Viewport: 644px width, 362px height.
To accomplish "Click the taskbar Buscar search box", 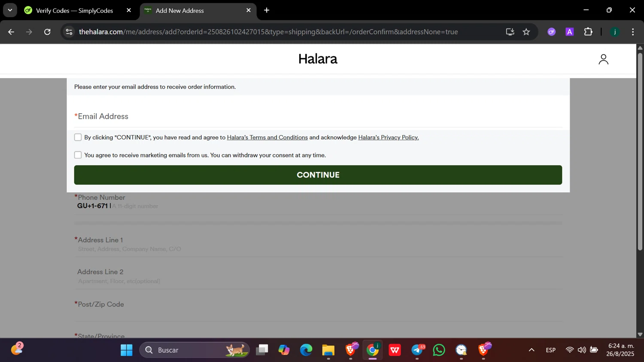I will (194, 350).
